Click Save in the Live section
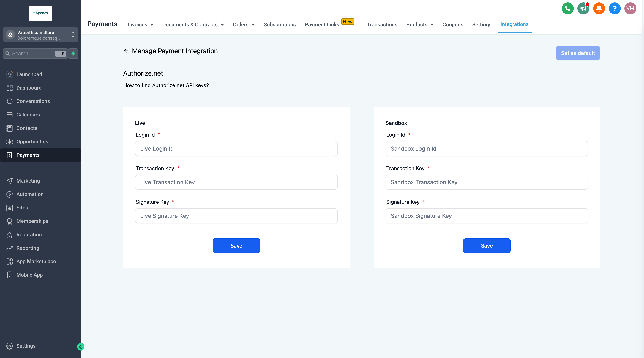Image resolution: width=644 pixels, height=358 pixels. [236, 246]
